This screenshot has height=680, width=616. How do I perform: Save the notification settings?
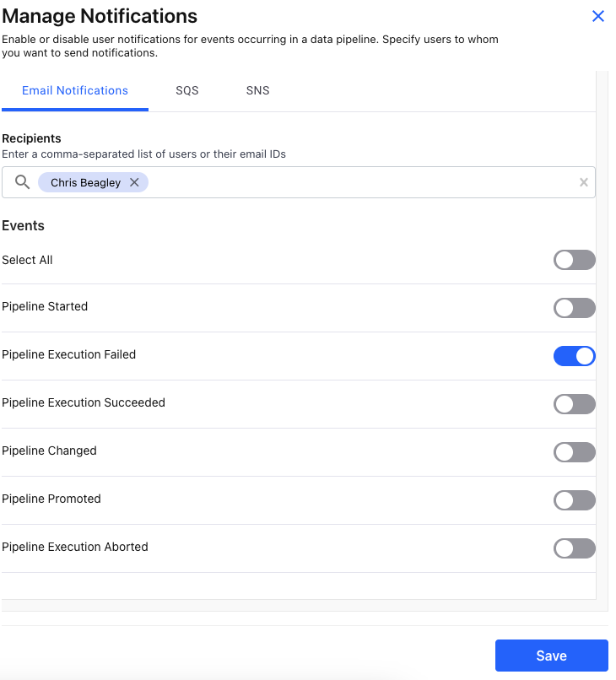click(x=551, y=656)
